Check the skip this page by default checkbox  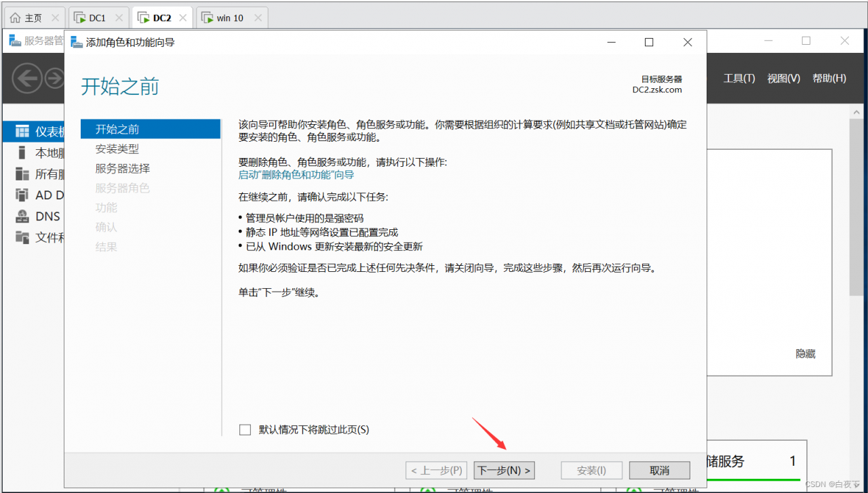tap(245, 429)
